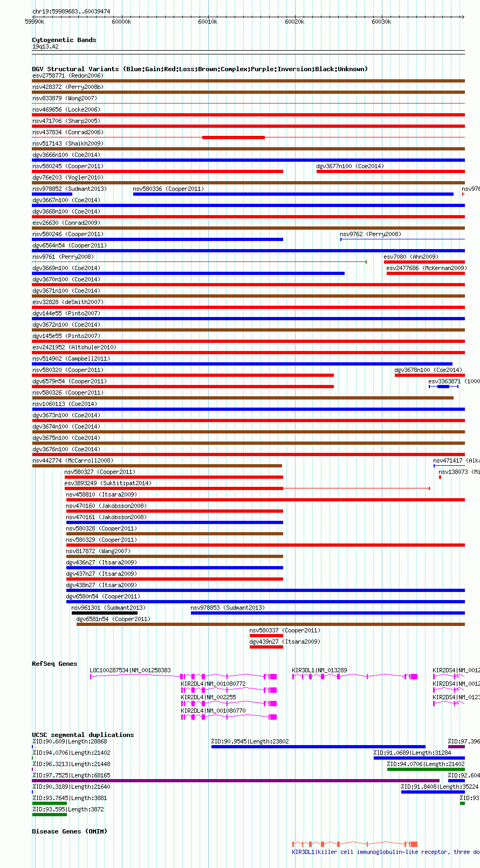Select the DGV Structural Variants track title

coord(200,69)
